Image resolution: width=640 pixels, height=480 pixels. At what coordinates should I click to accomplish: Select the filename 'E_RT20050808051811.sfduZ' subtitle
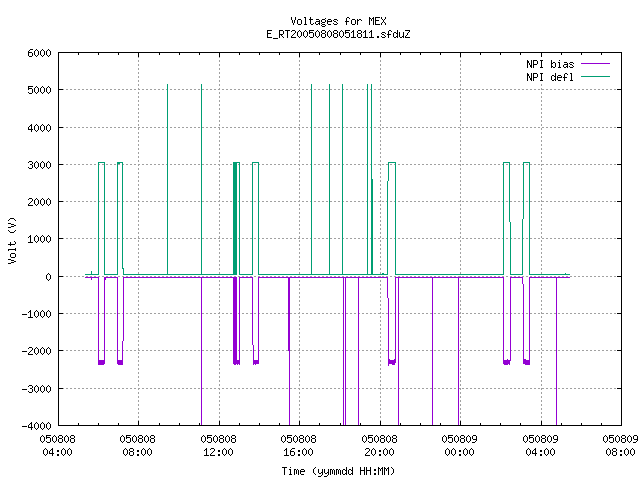(x=338, y=34)
